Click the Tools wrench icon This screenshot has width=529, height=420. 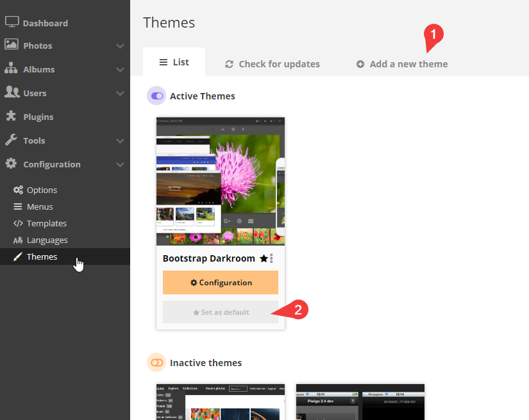click(11, 140)
